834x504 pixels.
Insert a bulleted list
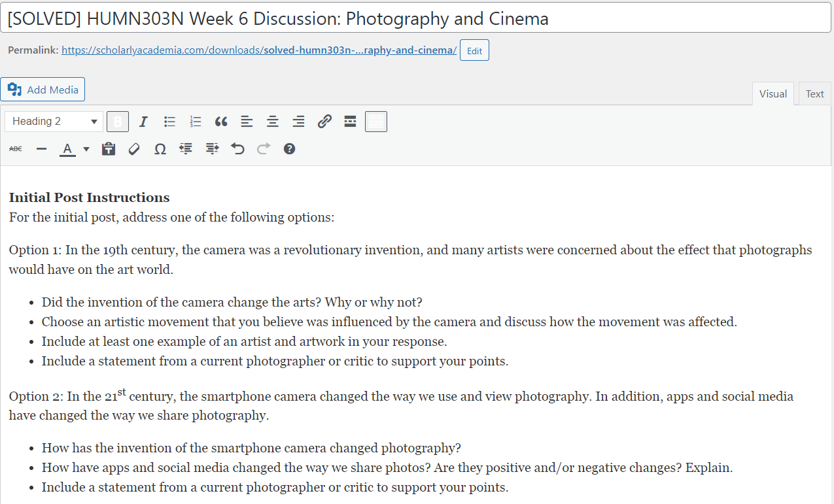click(169, 122)
